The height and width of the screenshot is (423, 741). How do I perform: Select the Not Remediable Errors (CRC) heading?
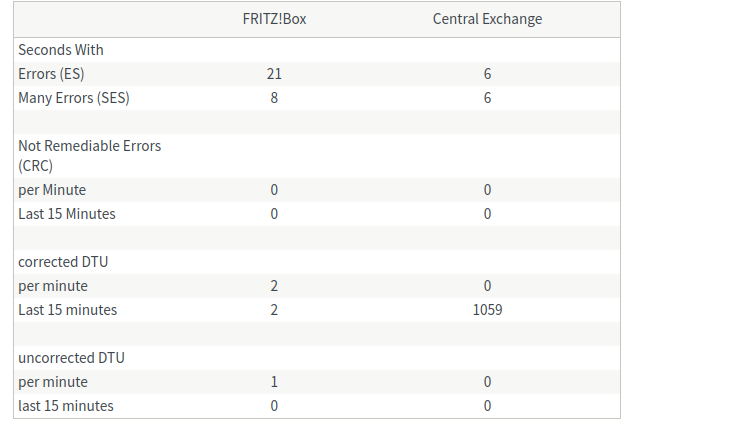pos(89,155)
